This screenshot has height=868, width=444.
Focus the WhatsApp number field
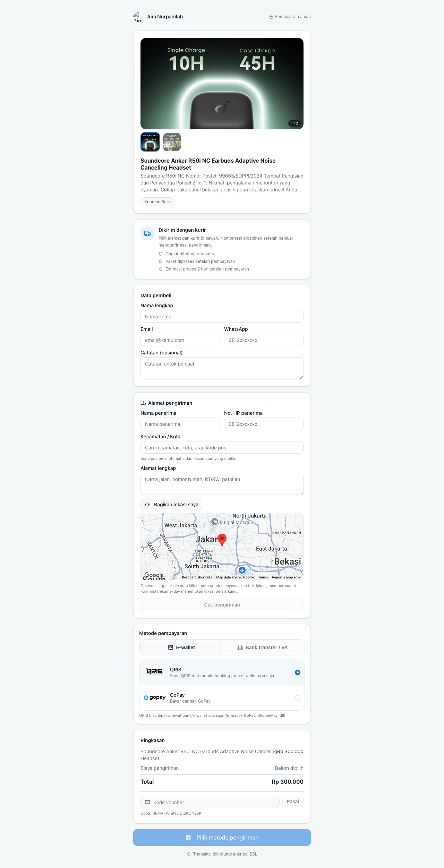[x=264, y=340]
